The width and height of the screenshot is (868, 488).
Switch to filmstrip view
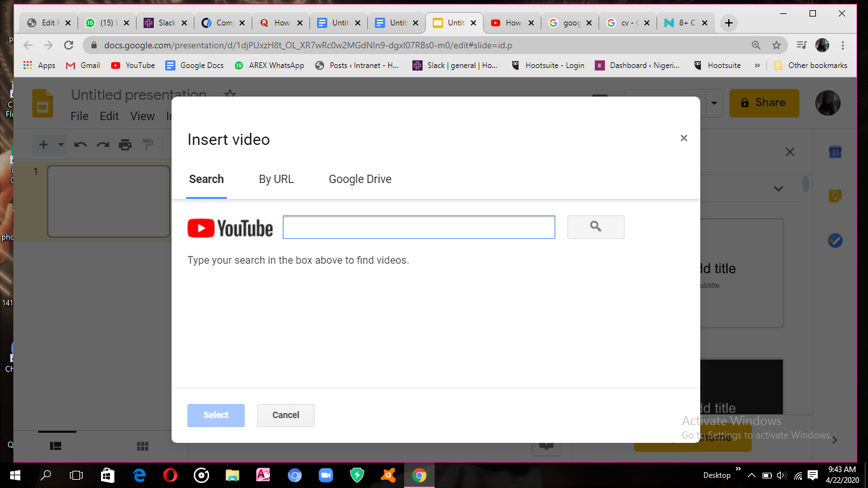(56, 446)
